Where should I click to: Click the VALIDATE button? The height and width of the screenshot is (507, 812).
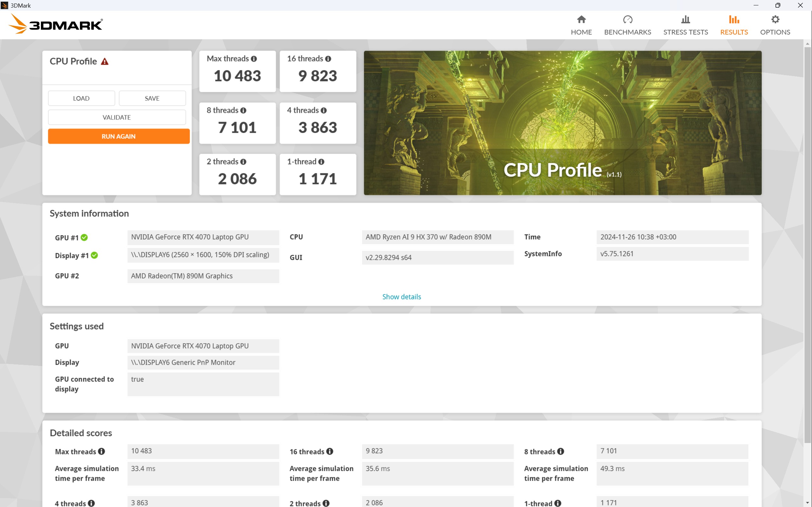pyautogui.click(x=117, y=117)
